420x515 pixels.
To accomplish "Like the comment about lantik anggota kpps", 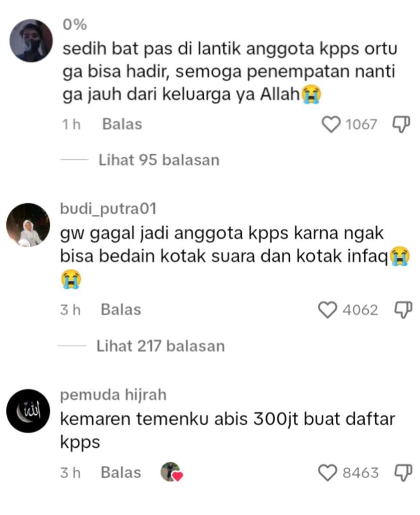I will click(330, 125).
